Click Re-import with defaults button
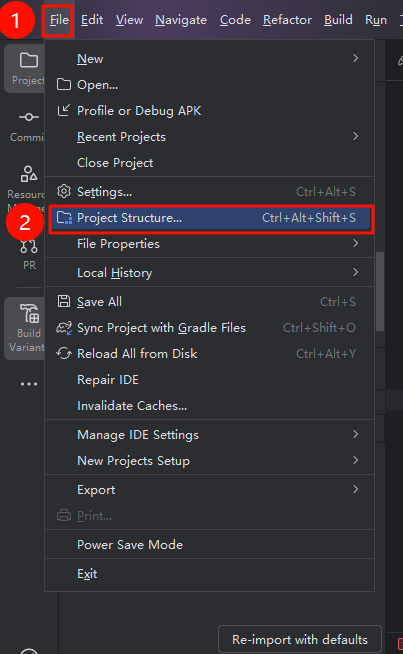 tap(300, 639)
